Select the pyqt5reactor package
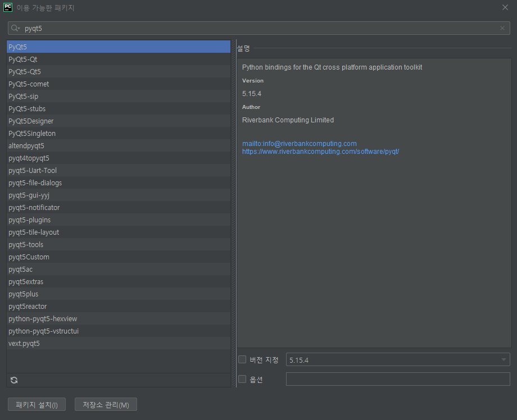This screenshot has height=420, width=517. click(119, 307)
